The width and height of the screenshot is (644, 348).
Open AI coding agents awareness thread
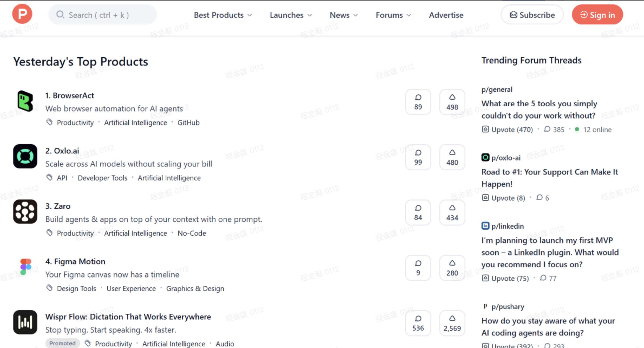pos(548,327)
